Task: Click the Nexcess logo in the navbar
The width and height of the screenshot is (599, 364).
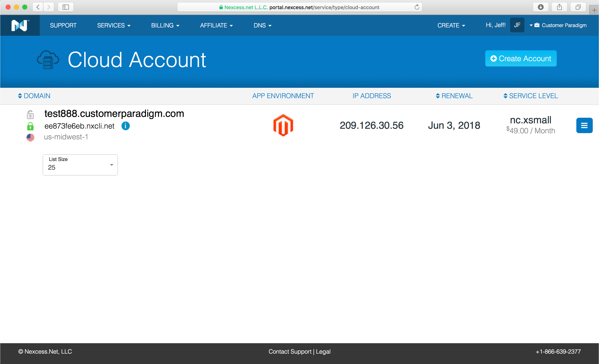Action: click(x=20, y=25)
